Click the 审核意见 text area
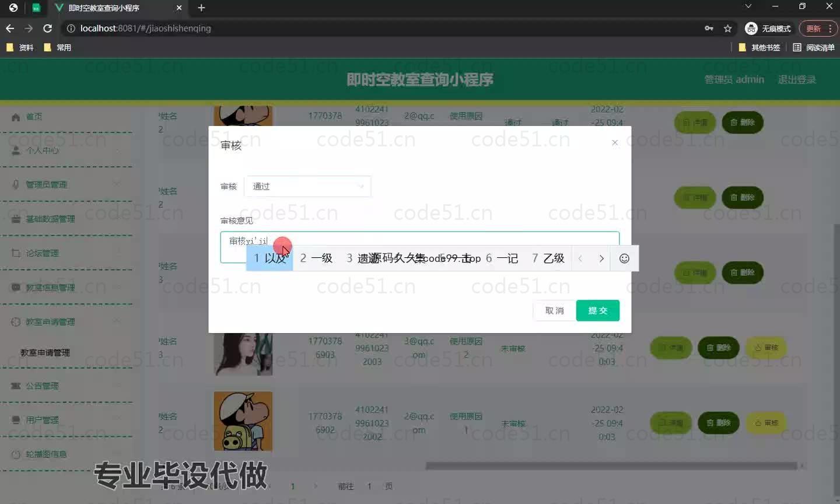 (x=419, y=247)
